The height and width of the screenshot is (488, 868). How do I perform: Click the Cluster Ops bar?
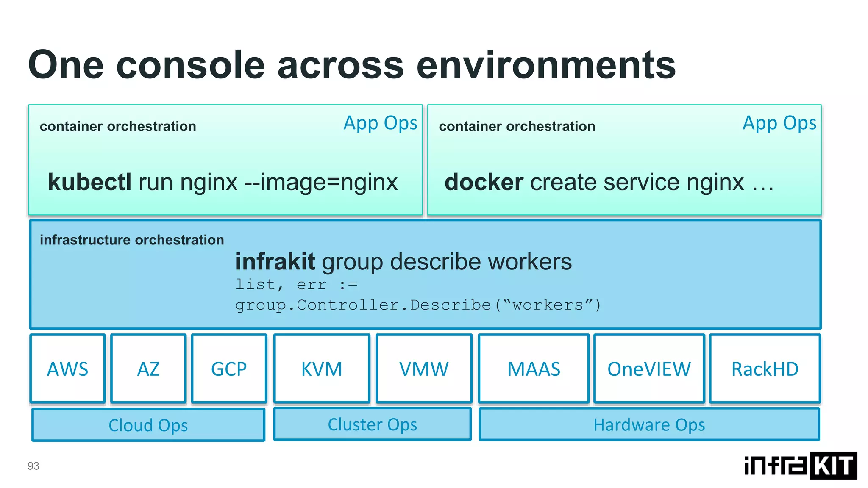[372, 424]
